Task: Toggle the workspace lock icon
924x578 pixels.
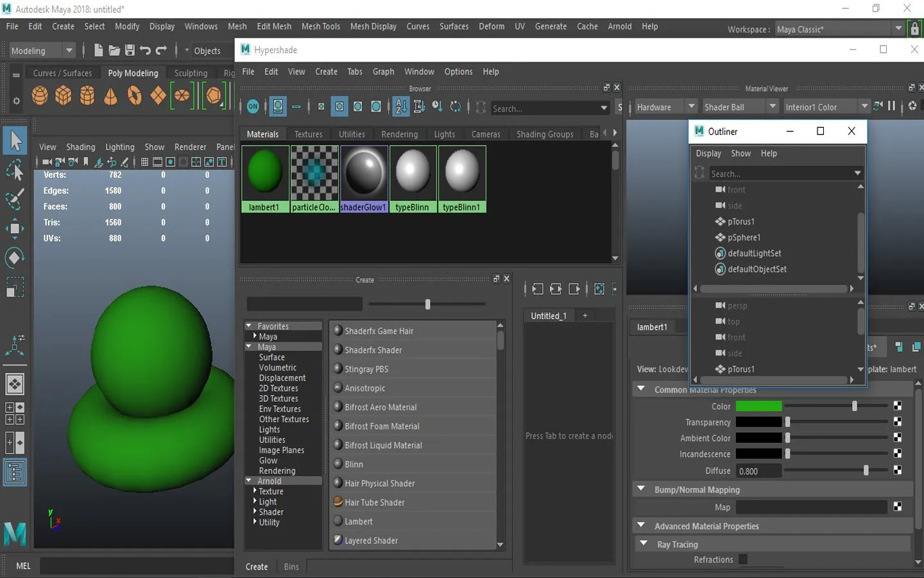Action: (914, 29)
